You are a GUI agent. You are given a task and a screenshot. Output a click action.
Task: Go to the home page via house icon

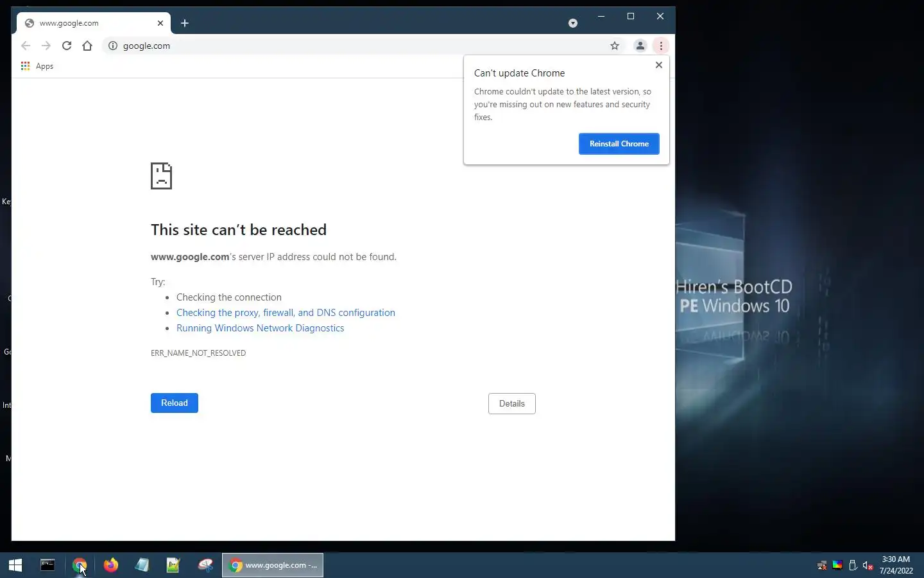coord(87,46)
